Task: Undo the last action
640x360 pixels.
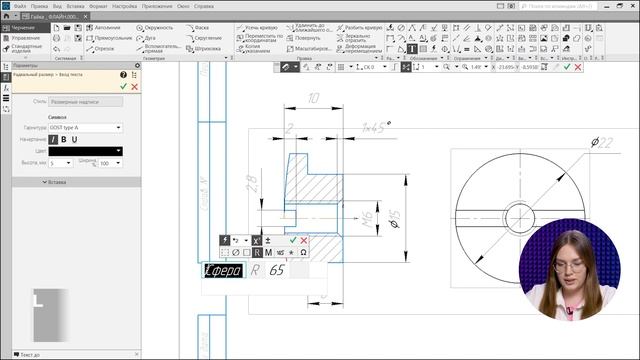Action: click(x=56, y=49)
